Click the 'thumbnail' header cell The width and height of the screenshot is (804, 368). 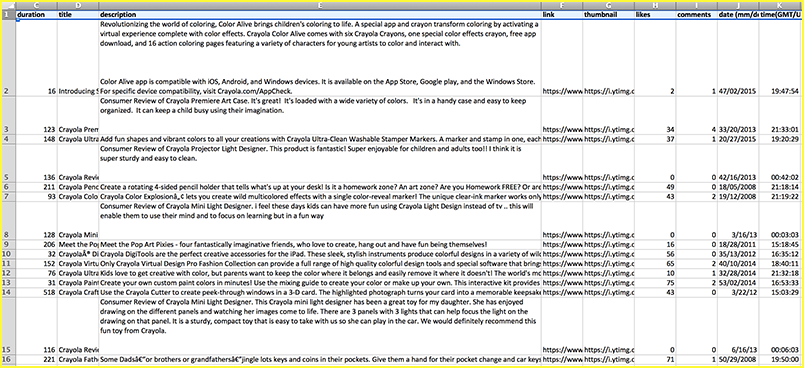pyautogui.click(x=608, y=15)
